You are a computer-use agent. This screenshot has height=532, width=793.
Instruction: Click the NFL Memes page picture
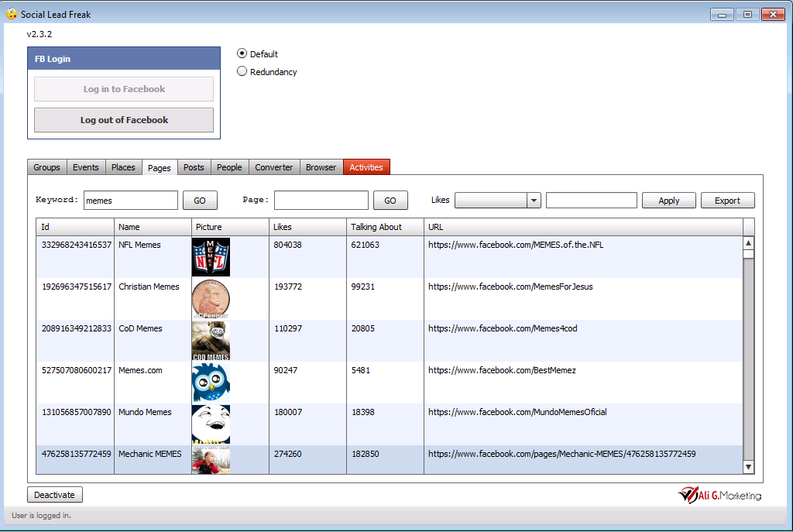tap(211, 257)
